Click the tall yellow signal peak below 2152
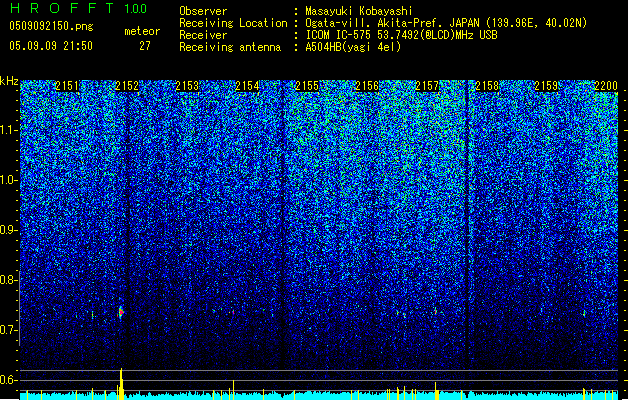Viewport: 629px width, 400px height. pos(121,384)
